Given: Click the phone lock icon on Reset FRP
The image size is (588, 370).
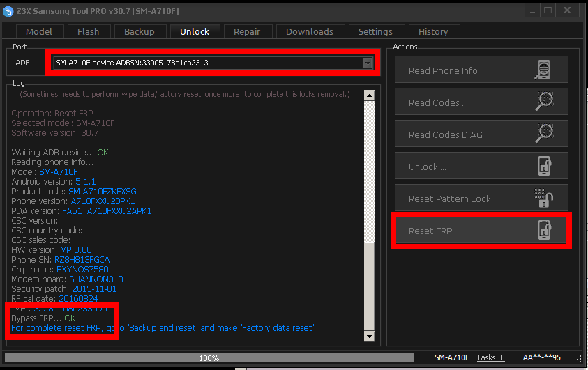Looking at the screenshot, I should coord(545,230).
